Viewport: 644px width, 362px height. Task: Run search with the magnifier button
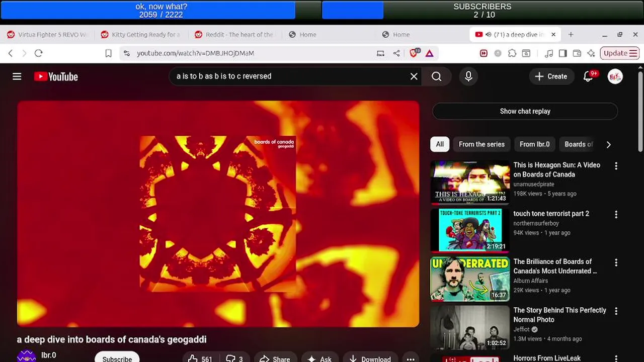[437, 76]
